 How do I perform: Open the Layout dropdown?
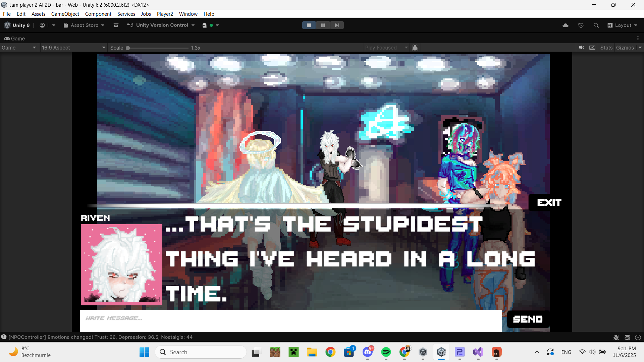[623, 25]
